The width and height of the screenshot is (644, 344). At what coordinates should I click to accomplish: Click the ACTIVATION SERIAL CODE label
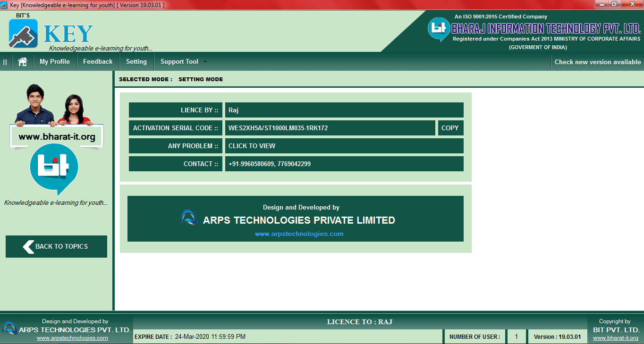(176, 128)
